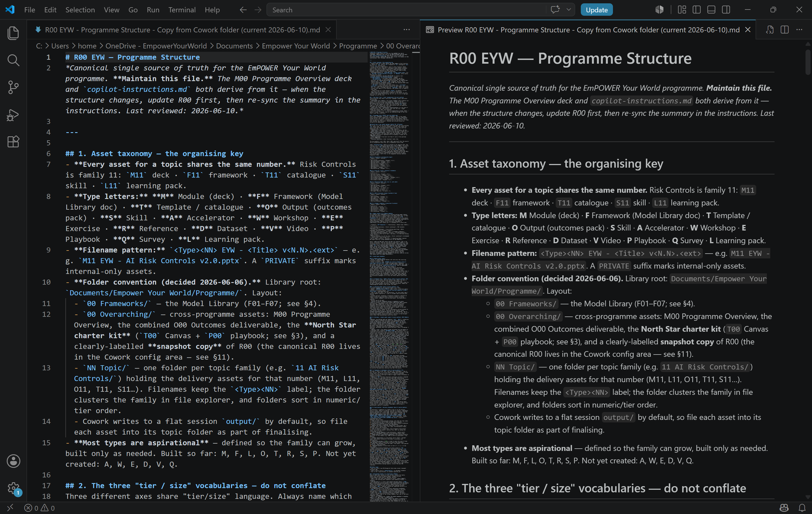This screenshot has width=812, height=514.
Task: Open the File menu
Action: tap(30, 10)
